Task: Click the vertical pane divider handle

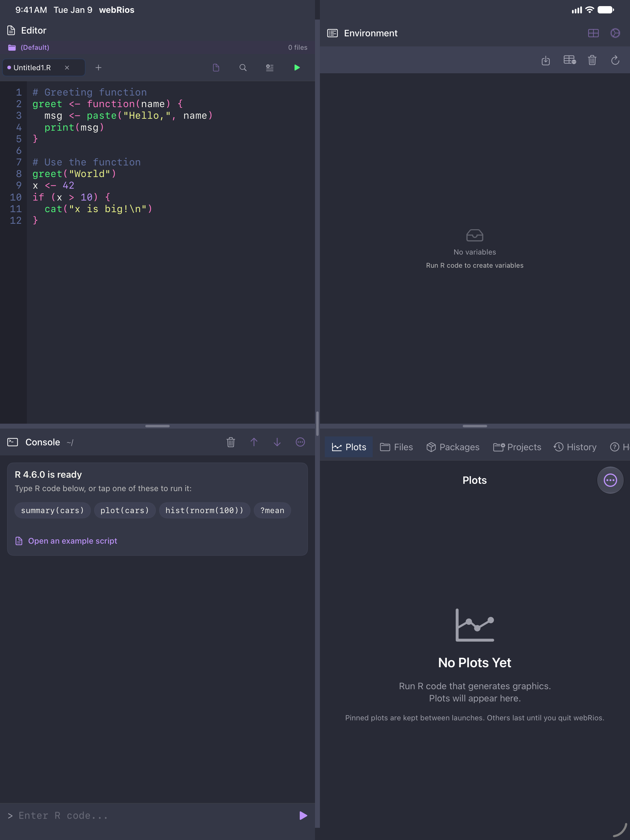Action: tap(317, 423)
